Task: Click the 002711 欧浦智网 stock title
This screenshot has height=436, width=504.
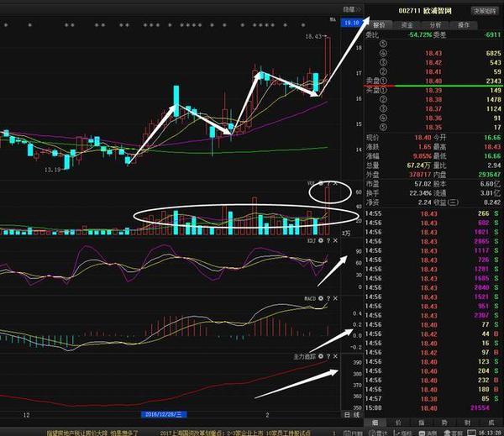Action: (425, 11)
